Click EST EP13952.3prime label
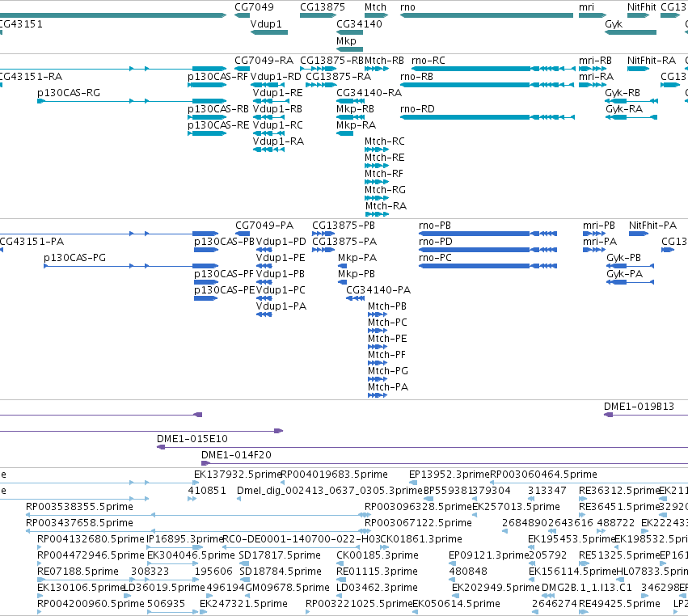This screenshot has width=688, height=616. coord(450,475)
